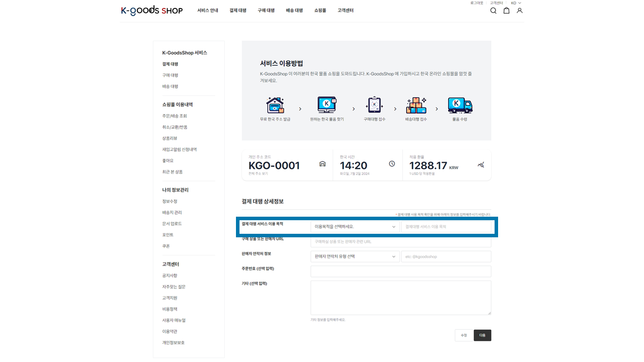Click the 기타 (선택 입력) text area
This screenshot has width=644, height=362.
point(400,298)
